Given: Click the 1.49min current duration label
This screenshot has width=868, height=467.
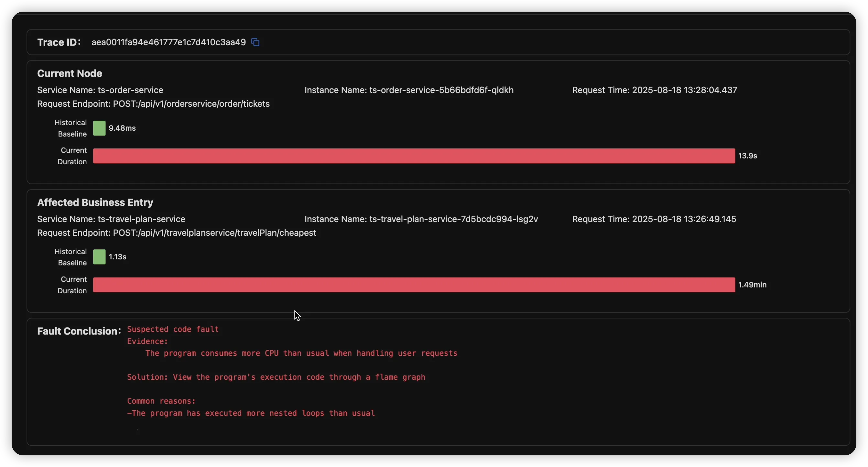Looking at the screenshot, I should click(x=752, y=285).
